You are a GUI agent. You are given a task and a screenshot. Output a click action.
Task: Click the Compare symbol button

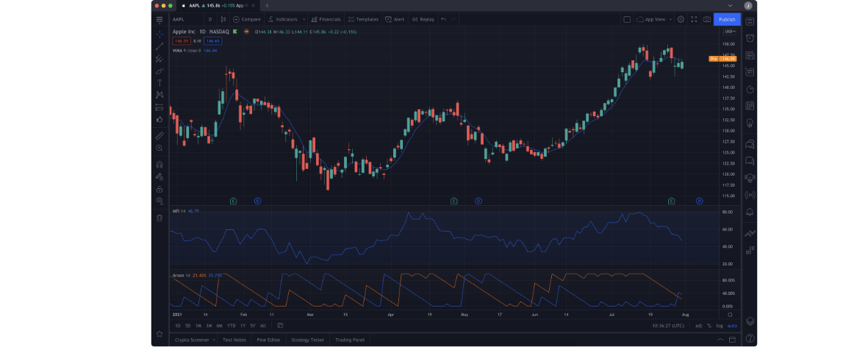pyautogui.click(x=247, y=19)
